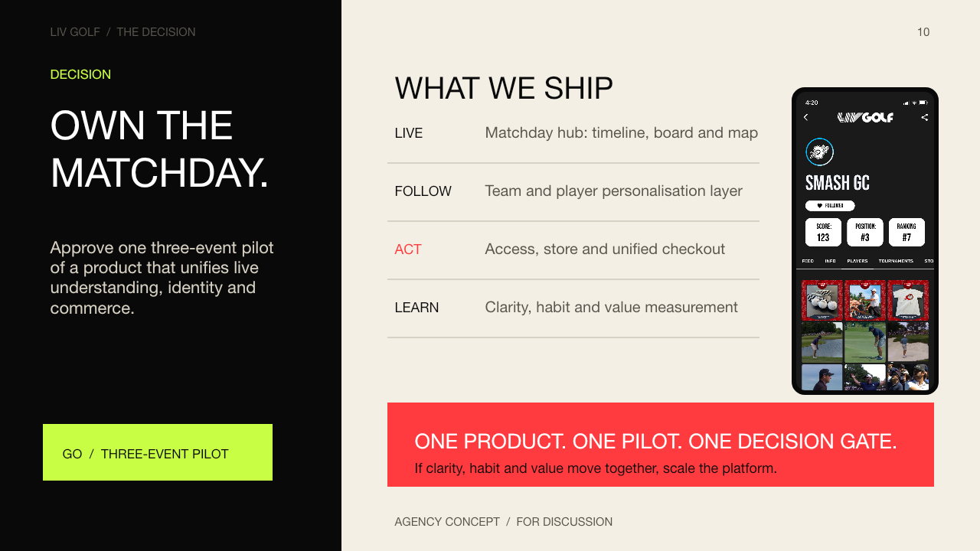Select the Score 123 card

coord(823,233)
